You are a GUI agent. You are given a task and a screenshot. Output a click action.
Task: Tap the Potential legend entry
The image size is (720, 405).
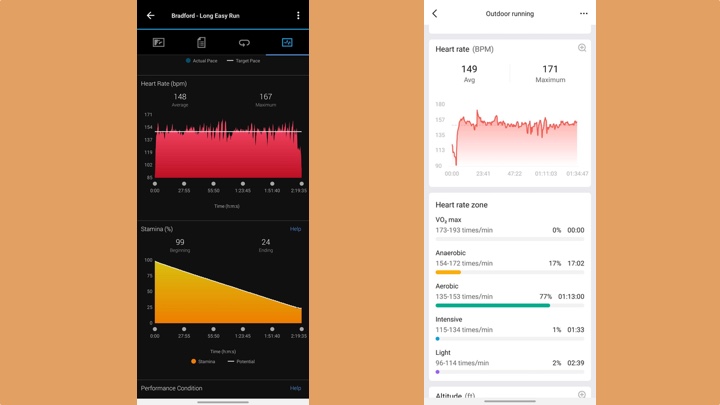[x=241, y=361]
